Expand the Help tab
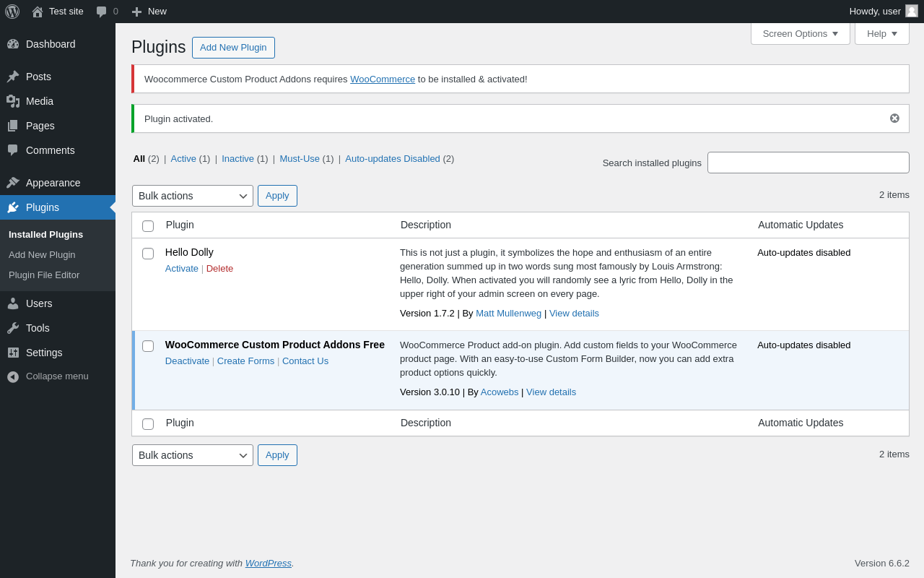This screenshot has height=578, width=924. 881,34
